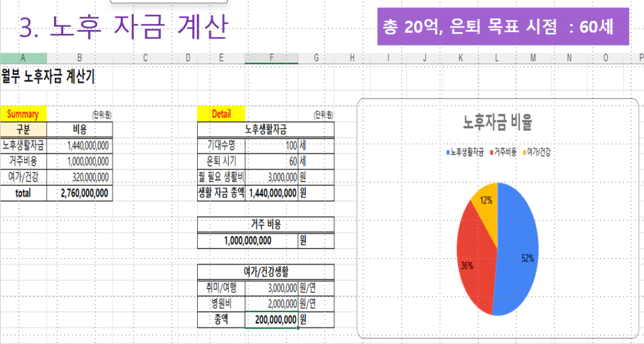Select the '생활 자금 총액' label cell
The image size is (644, 344).
pyautogui.click(x=221, y=193)
